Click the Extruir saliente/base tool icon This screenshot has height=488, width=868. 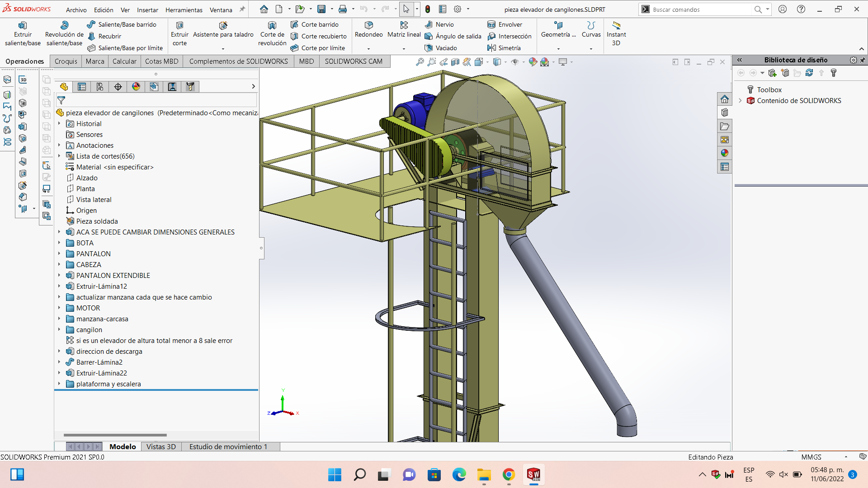coord(22,25)
